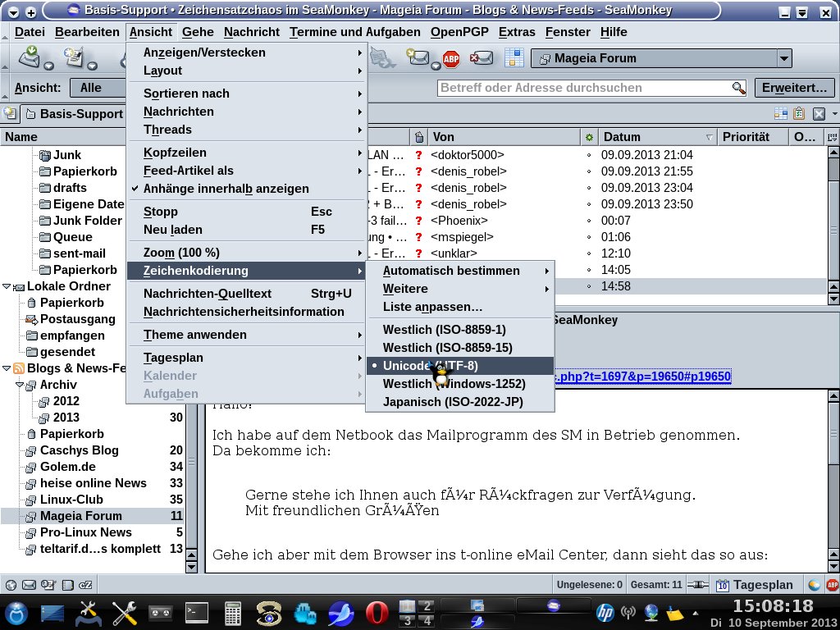
Task: Open the Kopfzeilen submenu
Action: (246, 152)
